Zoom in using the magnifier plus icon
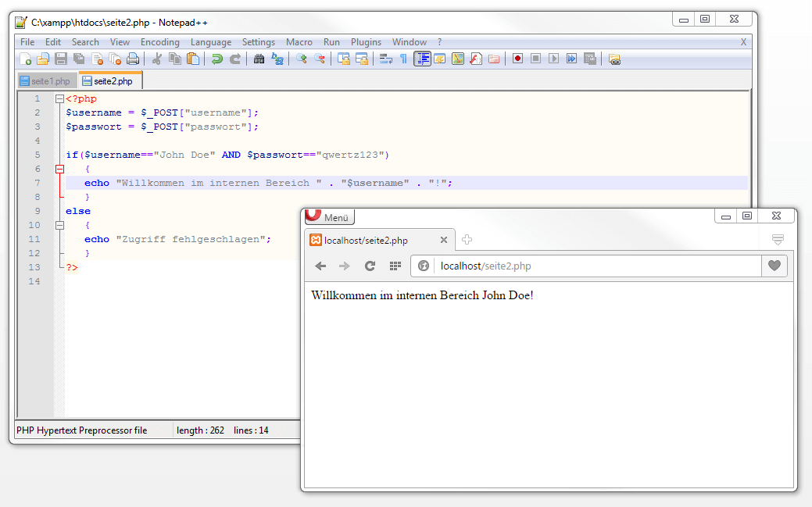The height and width of the screenshot is (507, 812). (x=302, y=59)
